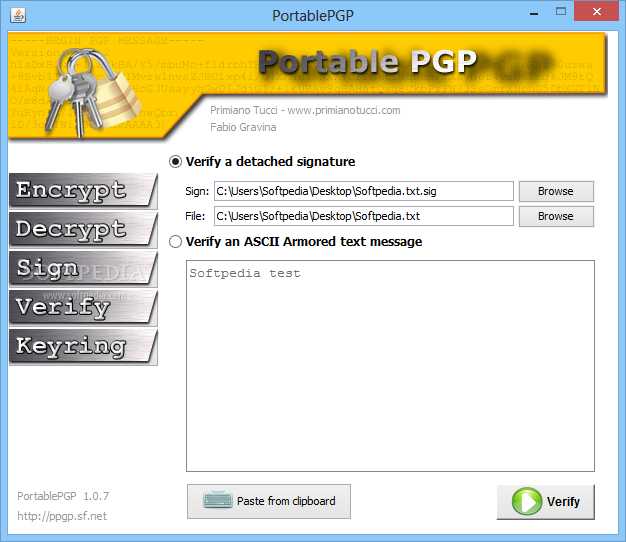Viewport: 626px width, 542px height.
Task: Click the http://ppgp.sf.net link
Action: (62, 516)
